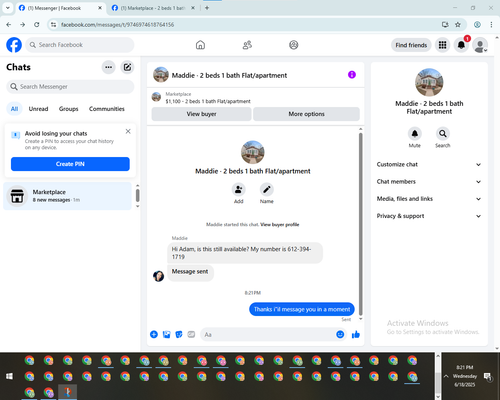Image resolution: width=500 pixels, height=400 pixels.
Task: Bookmark this page with the star icon
Action: tap(458, 25)
